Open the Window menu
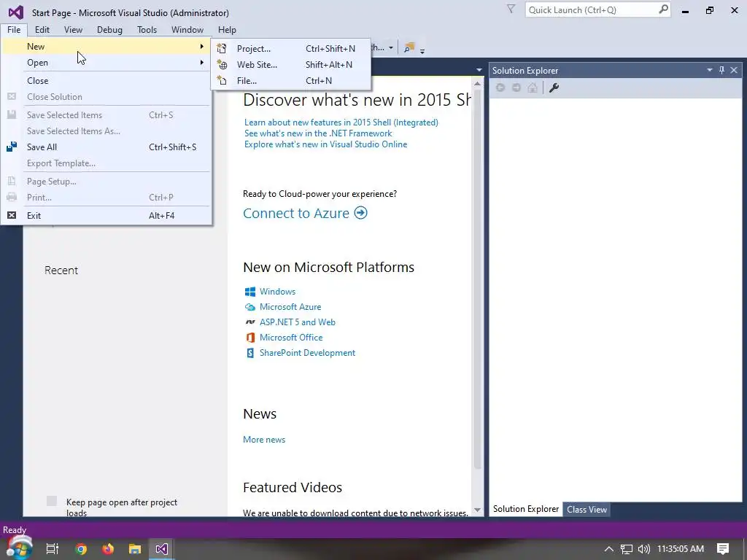 pyautogui.click(x=187, y=29)
